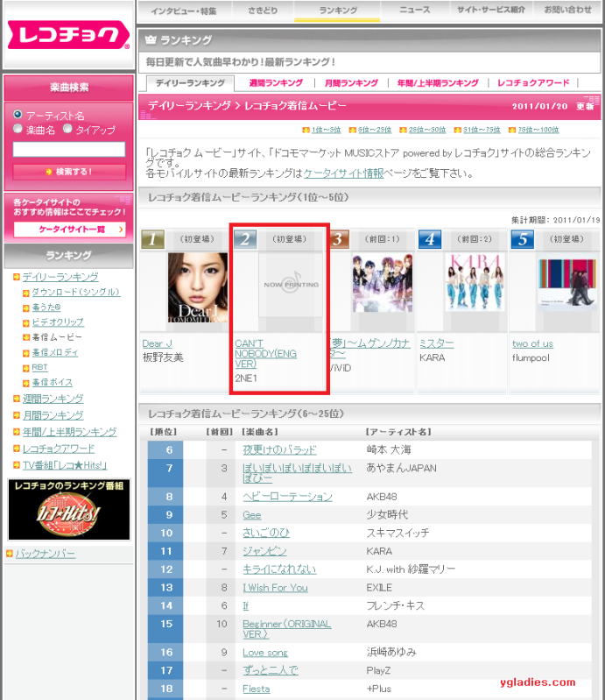The image size is (605, 700).
Task: Jump to ranks 76位~100位 link
Action: point(538,130)
